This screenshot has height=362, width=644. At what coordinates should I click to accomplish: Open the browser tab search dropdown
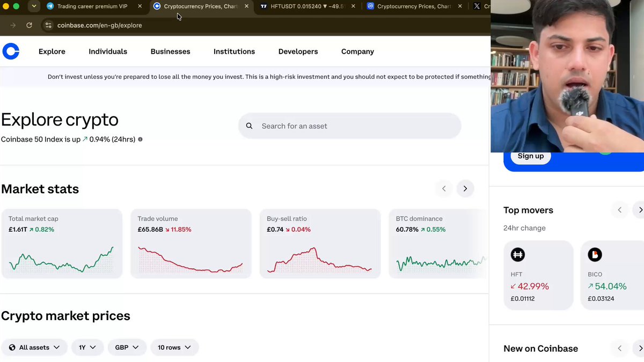(x=34, y=6)
